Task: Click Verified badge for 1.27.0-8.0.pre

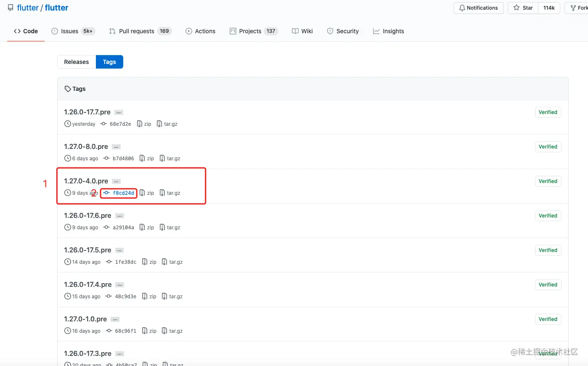Action: pyautogui.click(x=548, y=147)
